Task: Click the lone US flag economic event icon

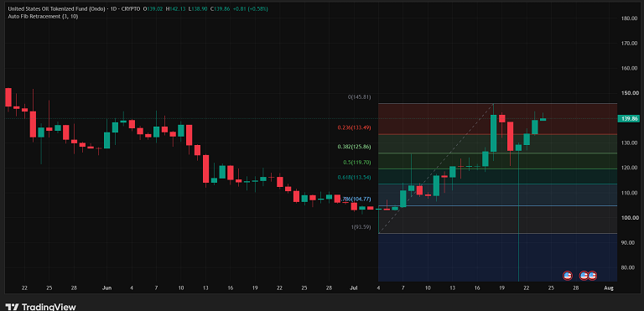Action: tap(567, 275)
